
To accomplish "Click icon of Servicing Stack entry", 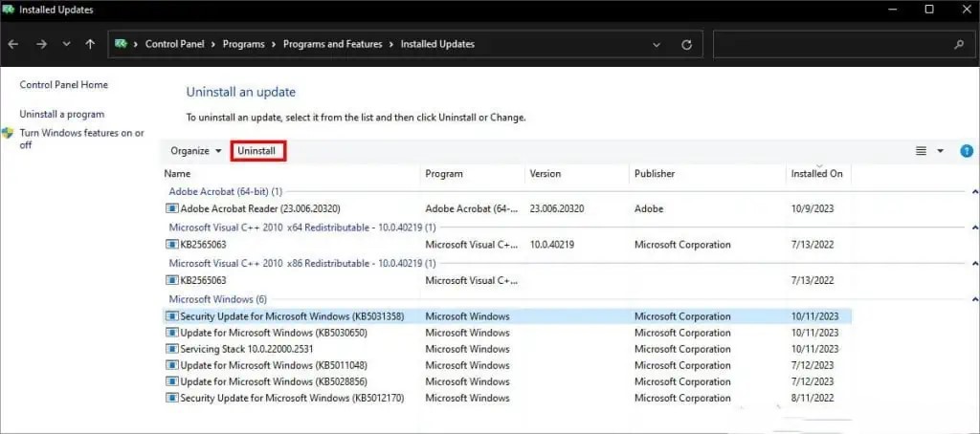I will [172, 349].
